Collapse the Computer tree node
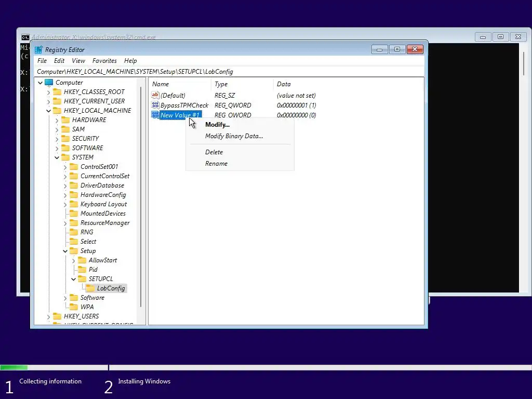Viewport: 532px width, 399px height. [x=40, y=83]
